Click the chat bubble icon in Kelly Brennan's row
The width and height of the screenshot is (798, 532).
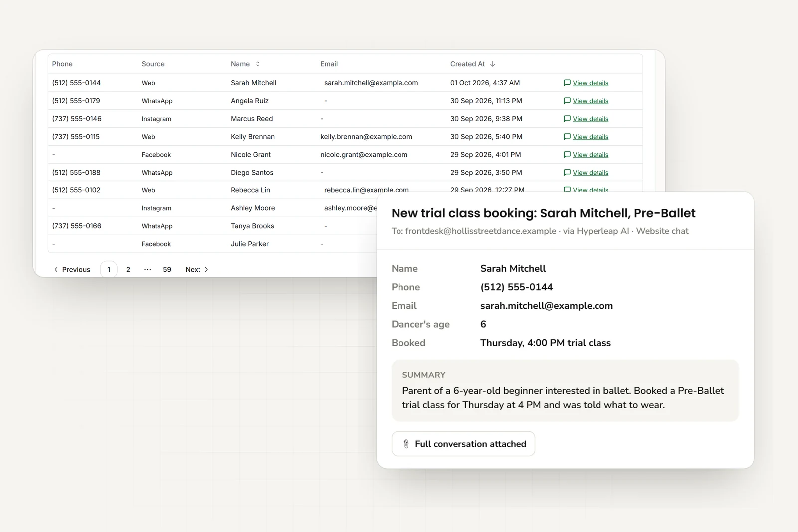(x=567, y=137)
